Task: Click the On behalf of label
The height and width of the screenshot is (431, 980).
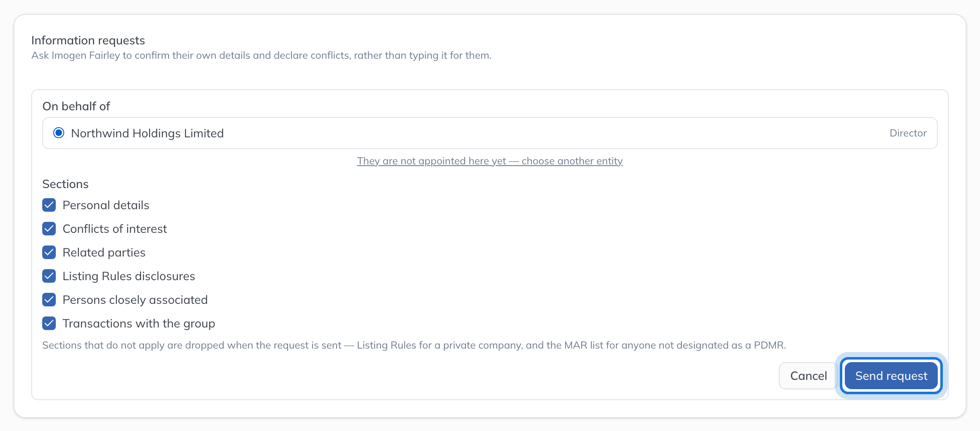Action: click(76, 106)
